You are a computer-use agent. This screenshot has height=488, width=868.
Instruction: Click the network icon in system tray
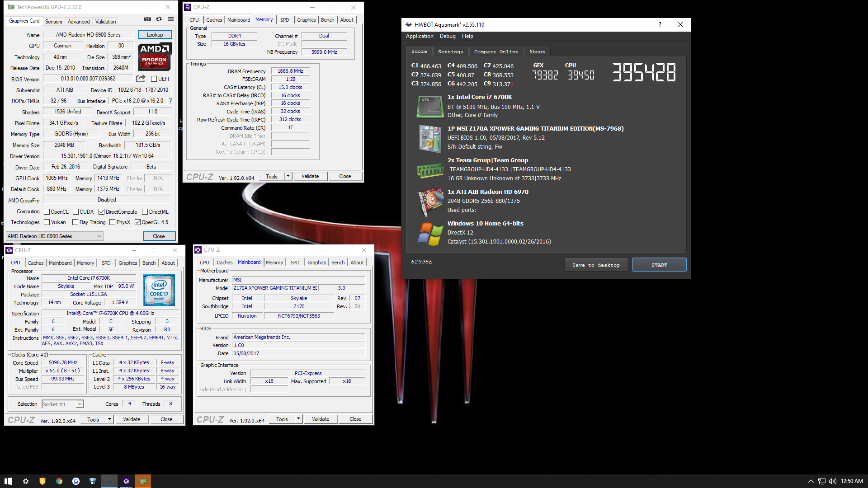[822, 481]
